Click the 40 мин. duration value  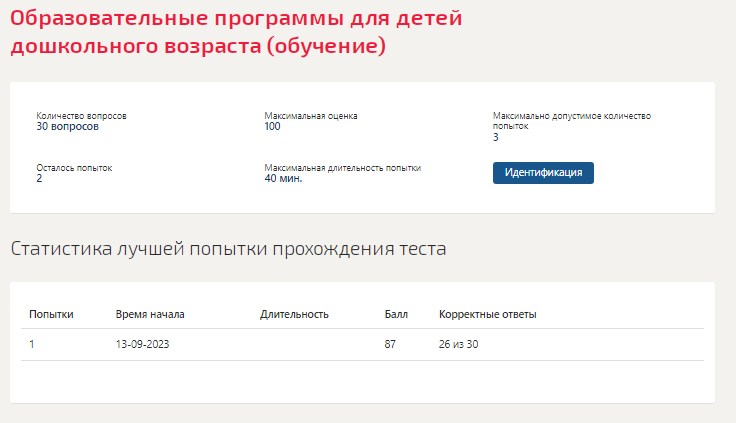284,178
